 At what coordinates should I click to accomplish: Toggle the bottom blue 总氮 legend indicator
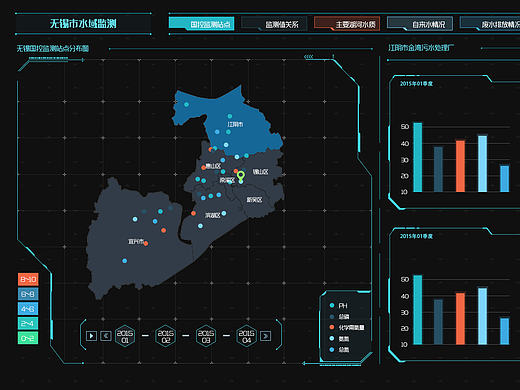click(339, 349)
